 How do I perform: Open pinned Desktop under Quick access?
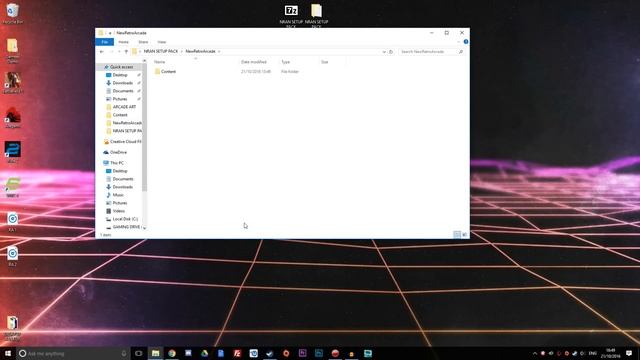[120, 75]
